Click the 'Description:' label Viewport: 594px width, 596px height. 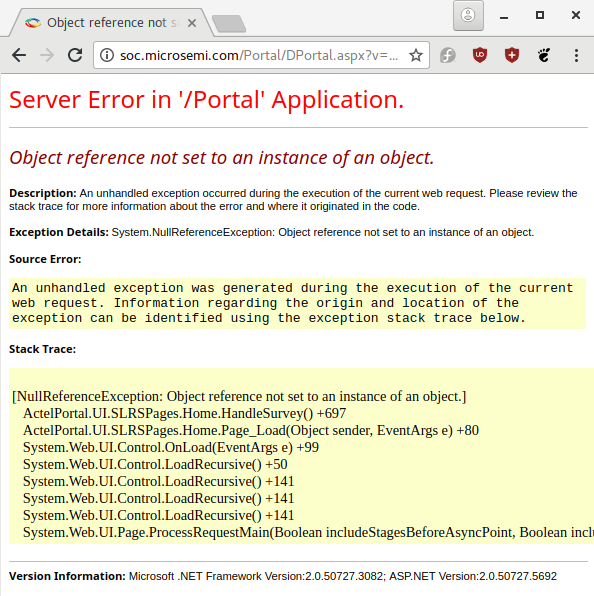[x=43, y=193]
